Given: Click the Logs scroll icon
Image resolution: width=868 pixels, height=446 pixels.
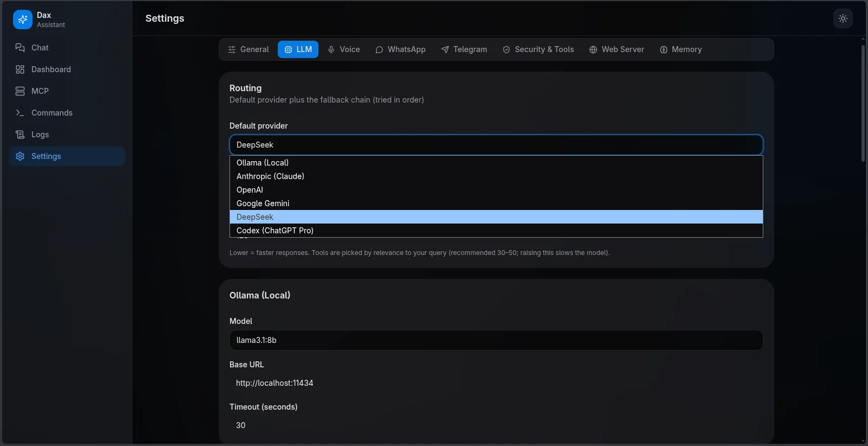Looking at the screenshot, I should click(20, 135).
